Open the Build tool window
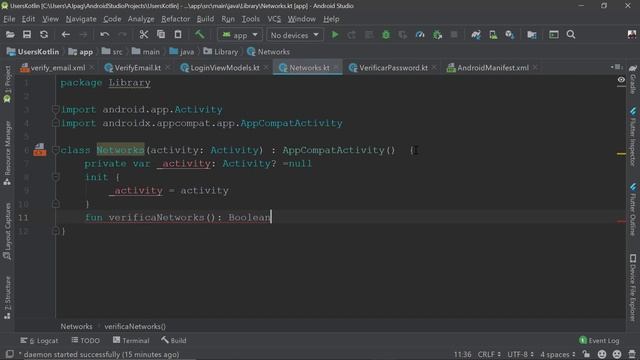 point(173,340)
